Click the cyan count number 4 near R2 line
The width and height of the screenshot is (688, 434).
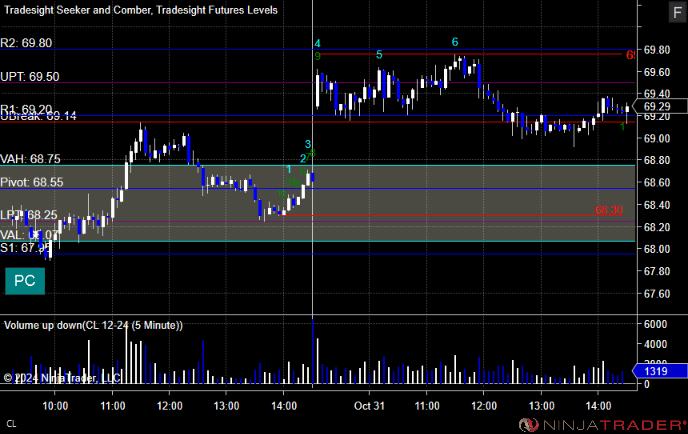[317, 43]
